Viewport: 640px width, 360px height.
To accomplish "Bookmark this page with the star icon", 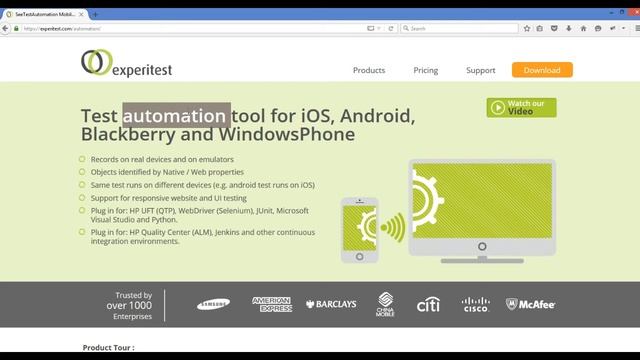I will [527, 29].
